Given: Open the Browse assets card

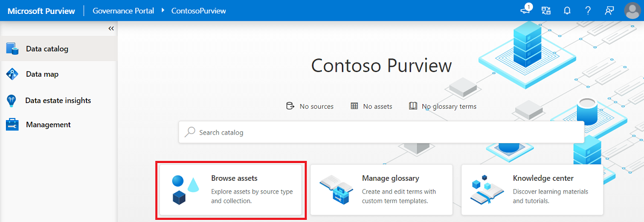Looking at the screenshot, I should tap(231, 190).
